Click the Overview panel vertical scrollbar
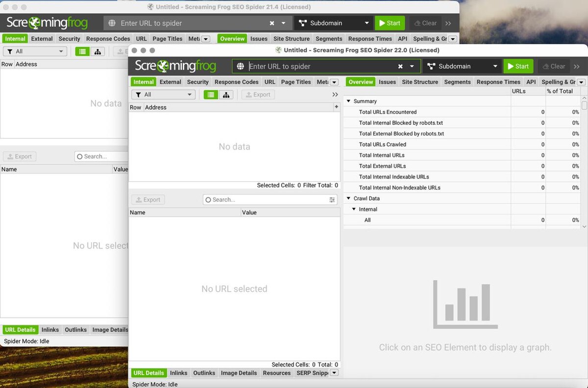Screen dimensions: 588x388 [x=584, y=162]
